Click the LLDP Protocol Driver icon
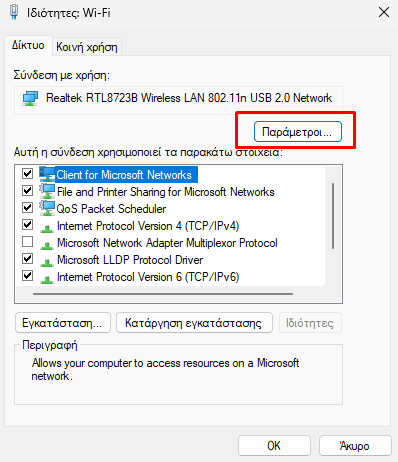 [47, 262]
